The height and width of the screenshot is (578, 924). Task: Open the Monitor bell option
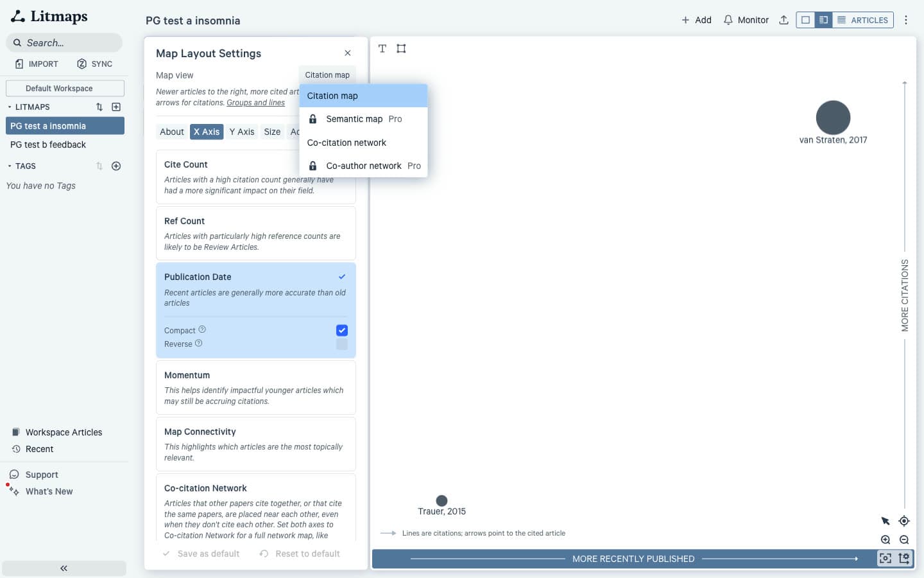coord(746,20)
